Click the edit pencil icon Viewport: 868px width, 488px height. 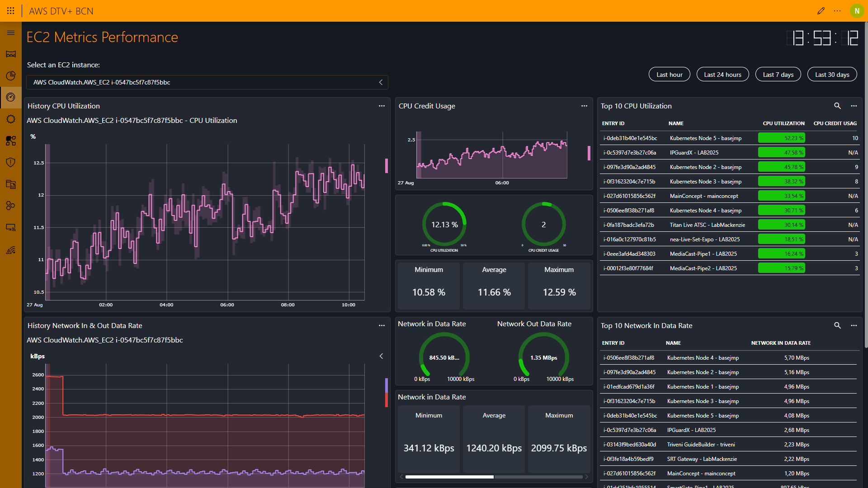pos(821,11)
